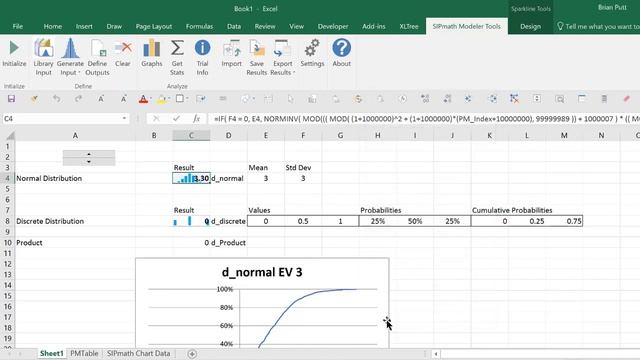640x360 pixels.
Task: Open the XLTree tab
Action: coord(409,27)
